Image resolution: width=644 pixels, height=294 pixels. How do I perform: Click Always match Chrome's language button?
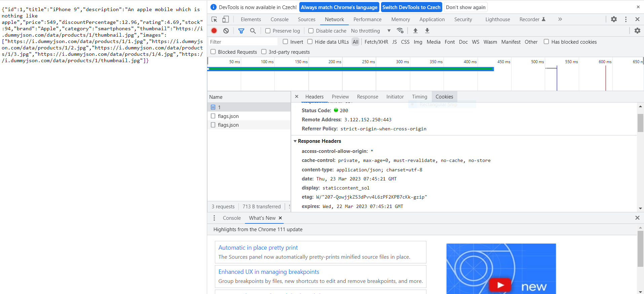tap(339, 7)
